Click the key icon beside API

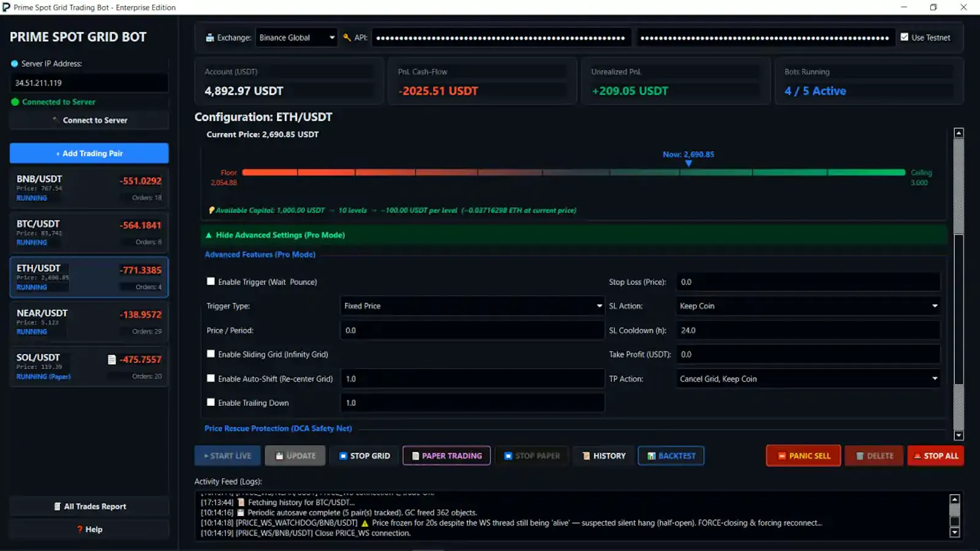(x=347, y=37)
